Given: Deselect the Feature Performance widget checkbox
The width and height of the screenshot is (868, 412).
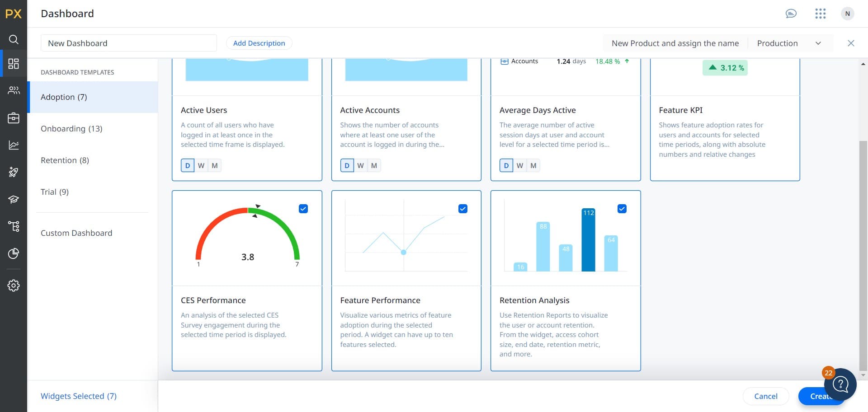Looking at the screenshot, I should [x=462, y=209].
